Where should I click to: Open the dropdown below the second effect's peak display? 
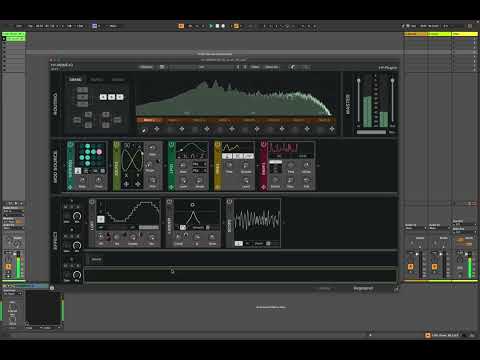[198, 227]
